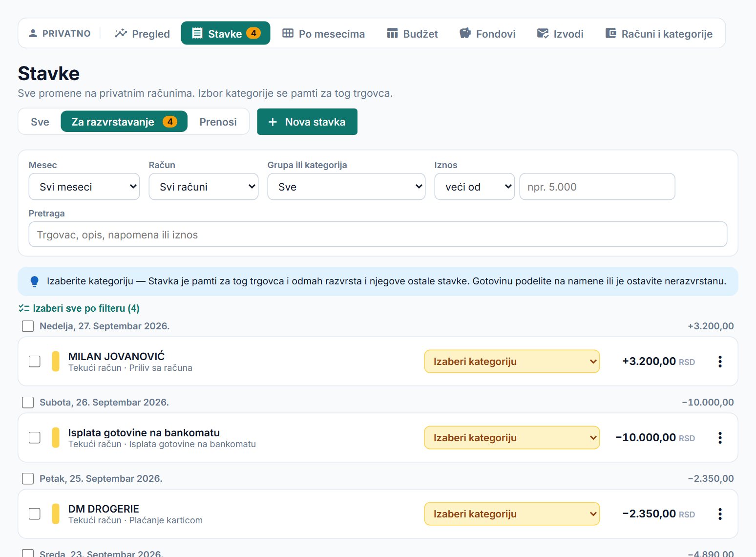Open more options for MILAN JOVANOVIĆ row
756x557 pixels.
pos(720,362)
